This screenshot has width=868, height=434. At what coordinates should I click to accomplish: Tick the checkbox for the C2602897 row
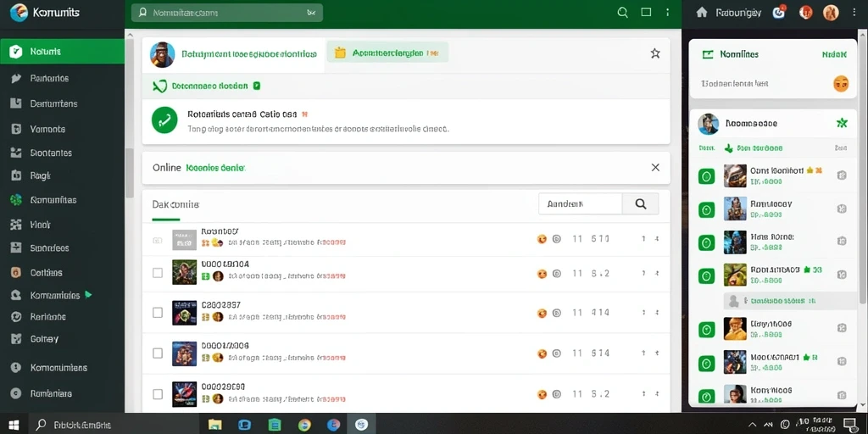pos(158,313)
